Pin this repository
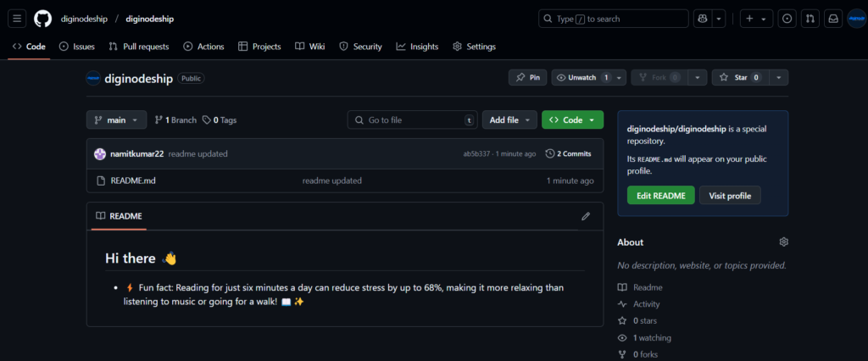Viewport: 868px width, 361px height. click(527, 77)
